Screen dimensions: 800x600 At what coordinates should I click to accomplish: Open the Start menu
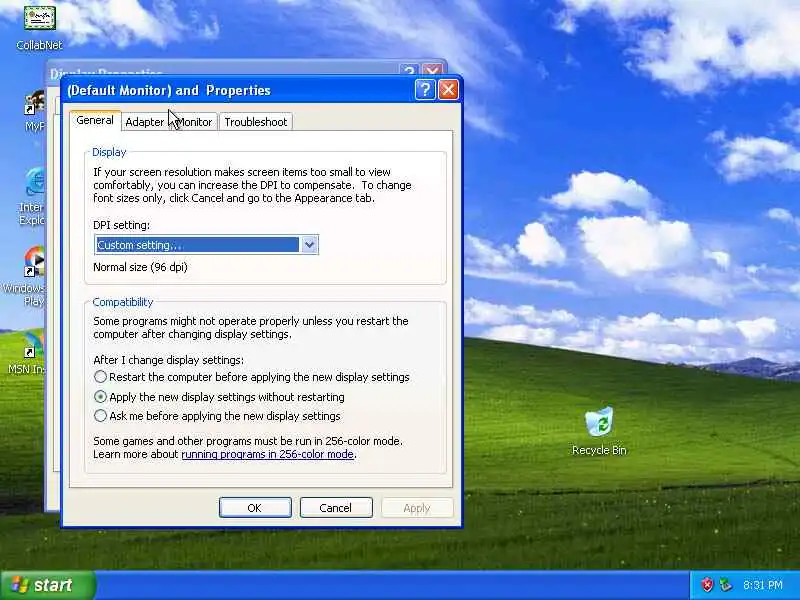[x=48, y=585]
